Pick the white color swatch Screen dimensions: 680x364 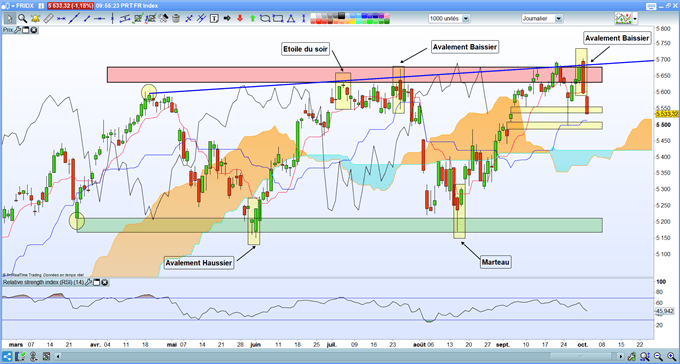pyautogui.click(x=314, y=16)
